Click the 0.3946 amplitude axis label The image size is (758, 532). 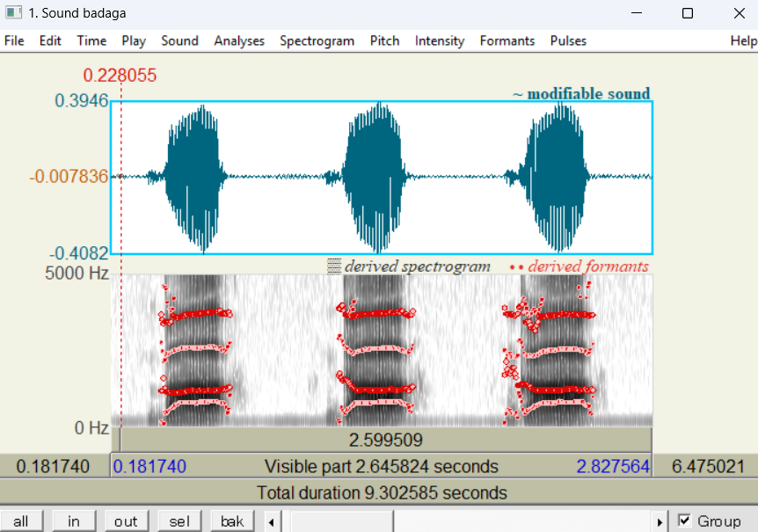click(81, 101)
